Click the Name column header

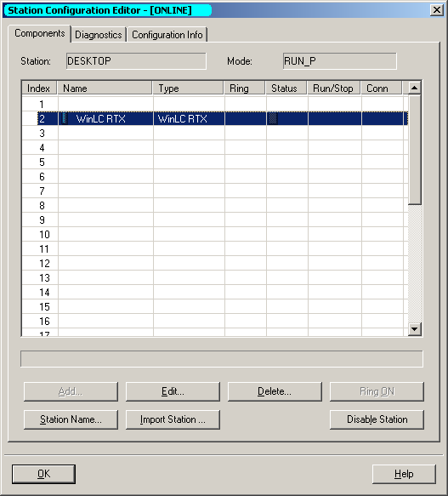105,88
